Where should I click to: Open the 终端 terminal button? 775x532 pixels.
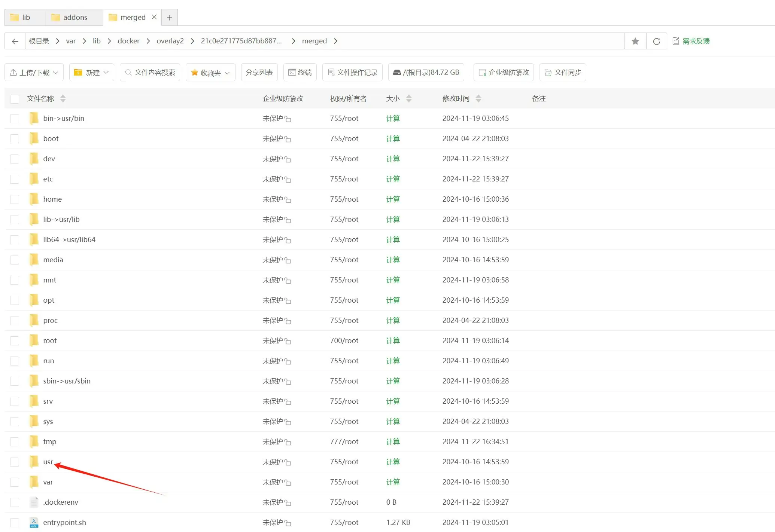pyautogui.click(x=300, y=72)
